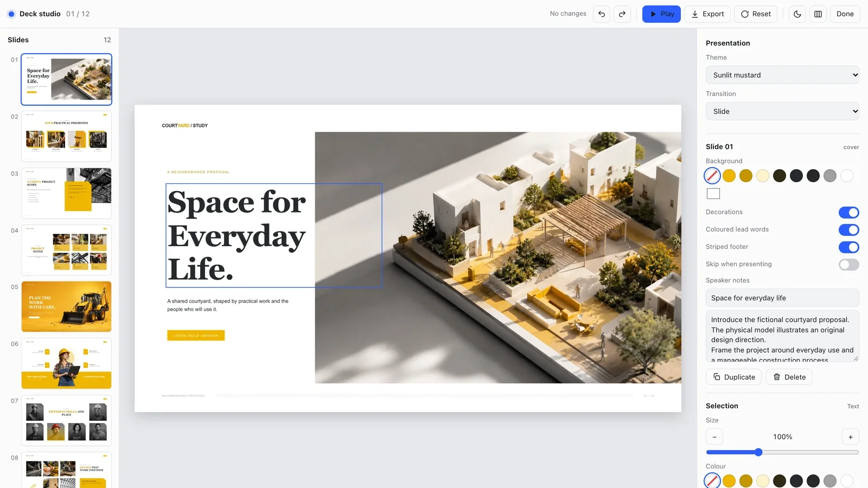868x488 pixels.
Task: Toggle dark mode moon icon
Action: [797, 14]
